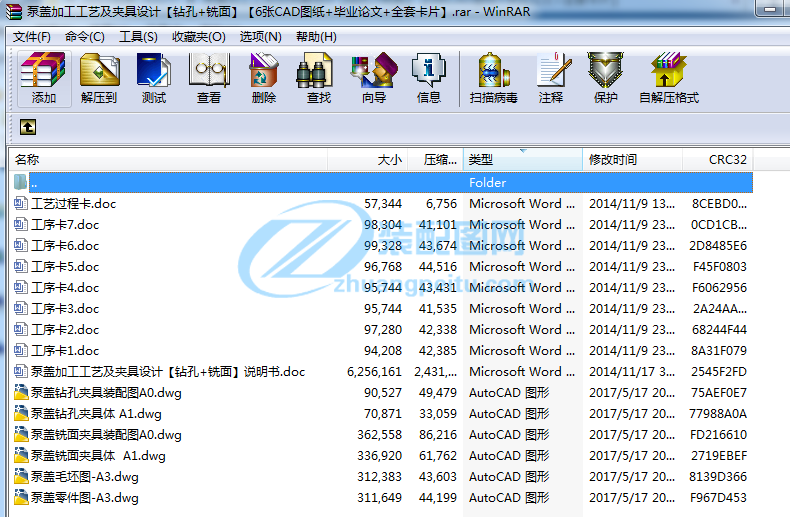Open the 工具(S) menu
Viewport: 790px width, 517px height.
click(x=138, y=37)
